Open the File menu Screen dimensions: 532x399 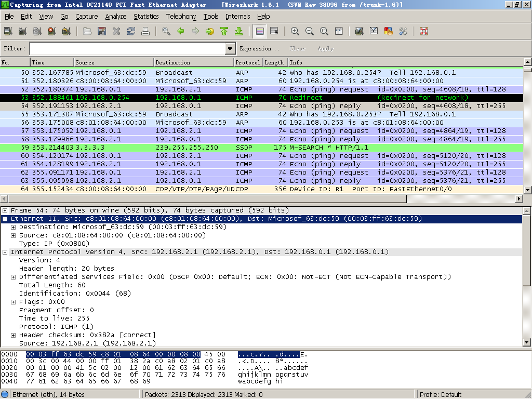(9, 16)
